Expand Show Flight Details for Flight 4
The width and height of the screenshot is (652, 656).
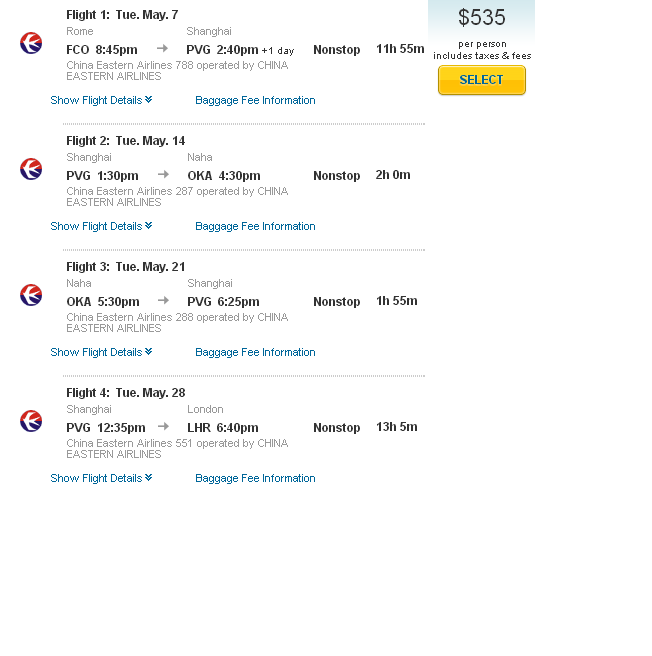pos(101,478)
